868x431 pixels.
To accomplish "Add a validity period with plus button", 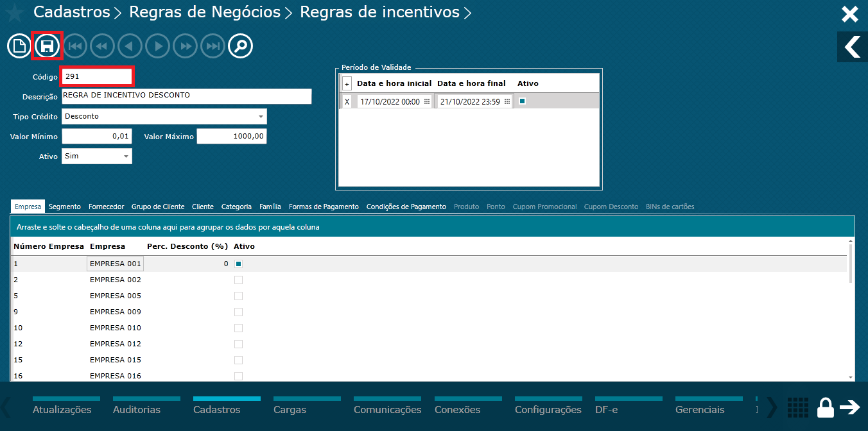I will coord(347,83).
